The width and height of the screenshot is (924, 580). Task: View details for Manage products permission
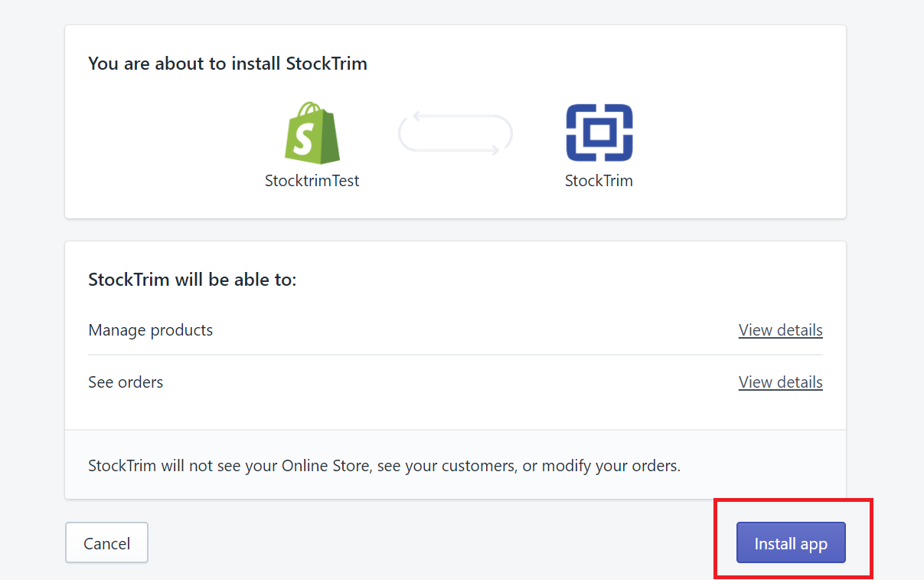(x=780, y=330)
